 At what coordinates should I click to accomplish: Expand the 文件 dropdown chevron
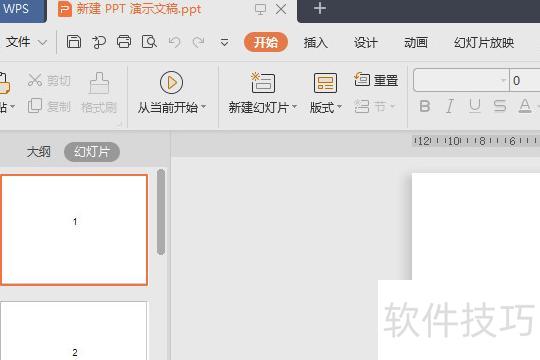coord(42,43)
